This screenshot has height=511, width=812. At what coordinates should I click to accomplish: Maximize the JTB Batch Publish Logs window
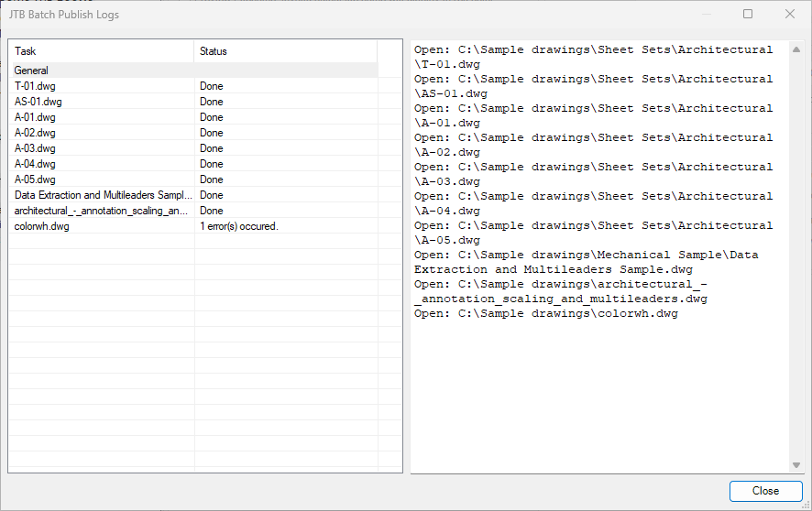[748, 14]
